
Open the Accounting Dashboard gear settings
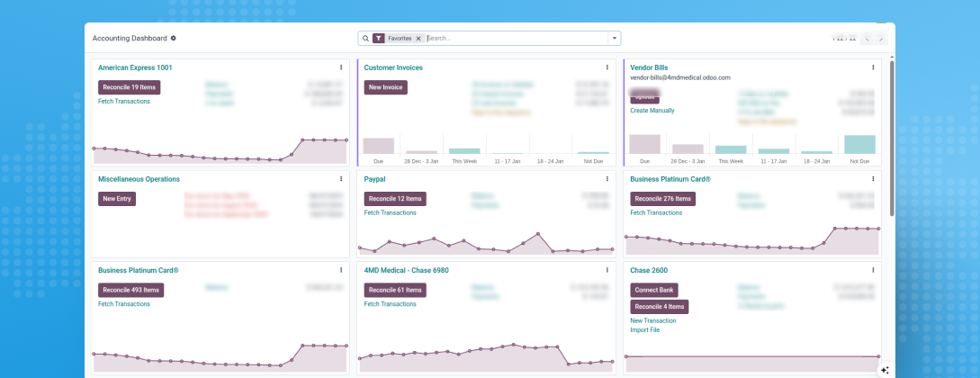174,39
